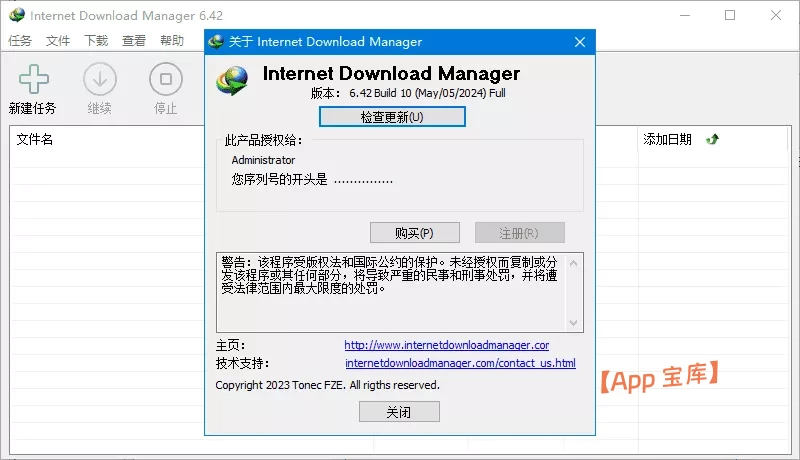Viewport: 800px width, 460px height.
Task: Click the 检查更新(U) button
Action: [392, 117]
